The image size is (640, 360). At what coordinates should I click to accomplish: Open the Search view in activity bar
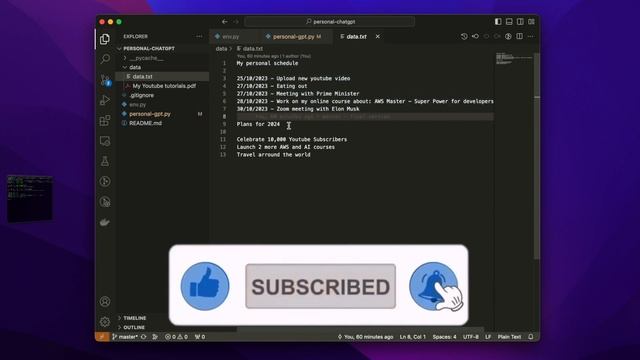click(105, 59)
